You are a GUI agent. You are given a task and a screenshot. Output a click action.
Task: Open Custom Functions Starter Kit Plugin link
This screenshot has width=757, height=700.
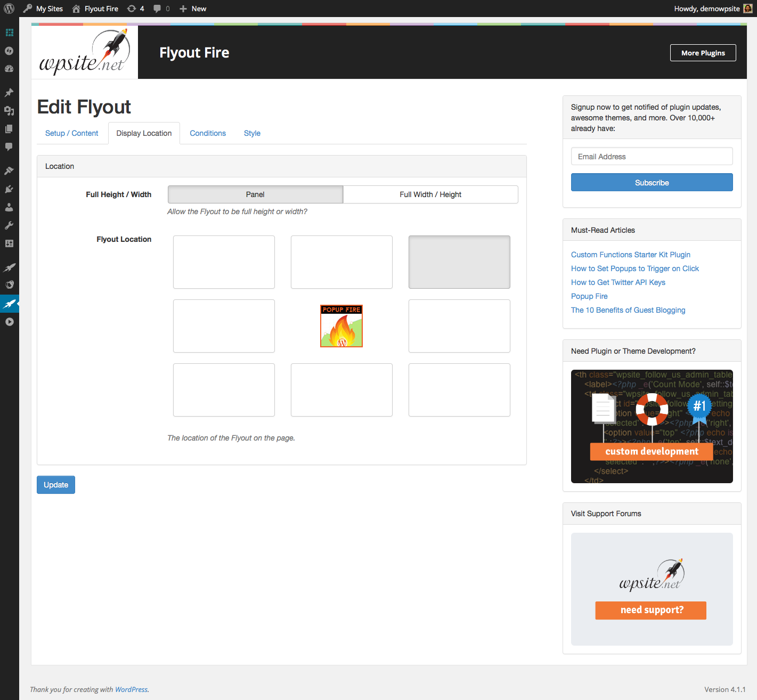(631, 255)
